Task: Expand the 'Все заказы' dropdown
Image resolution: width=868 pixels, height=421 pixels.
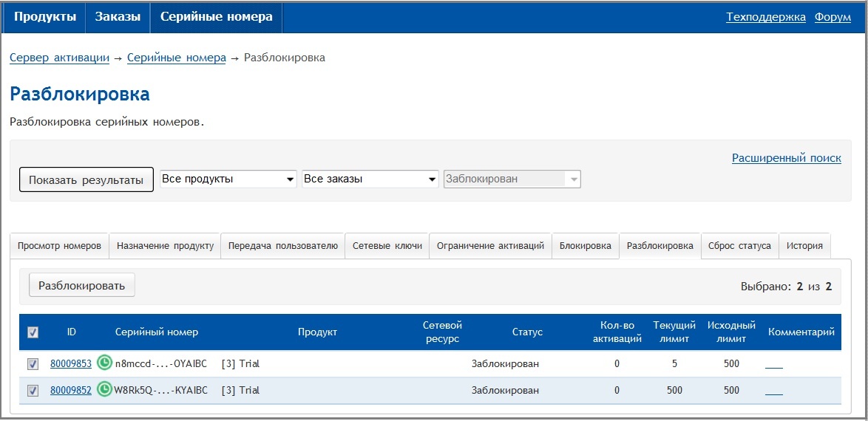Action: [370, 179]
